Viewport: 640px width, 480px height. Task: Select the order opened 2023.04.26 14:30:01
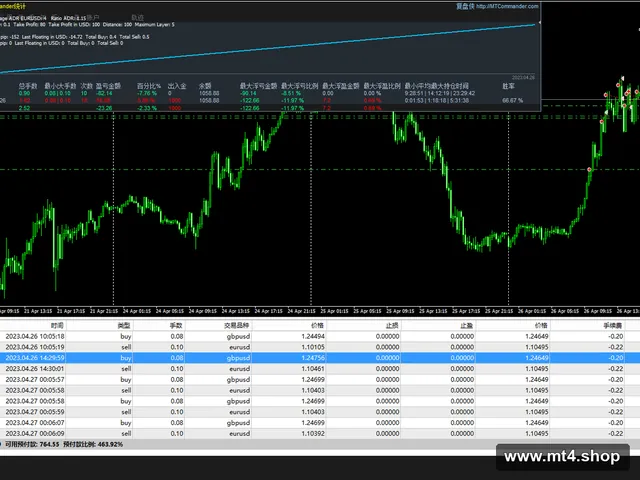tap(320, 369)
